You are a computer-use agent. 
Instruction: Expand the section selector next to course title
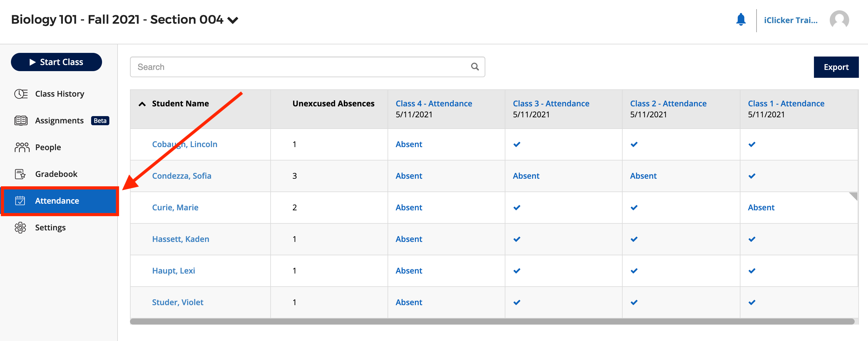click(233, 20)
